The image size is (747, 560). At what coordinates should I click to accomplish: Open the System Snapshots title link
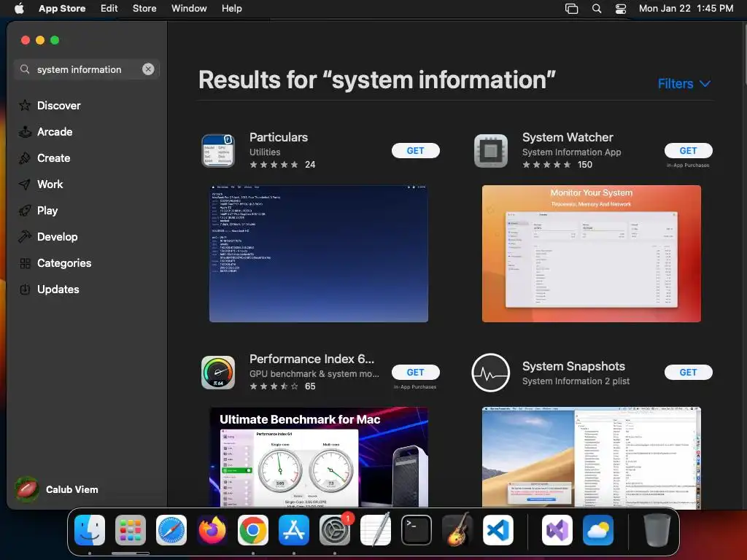pyautogui.click(x=573, y=366)
